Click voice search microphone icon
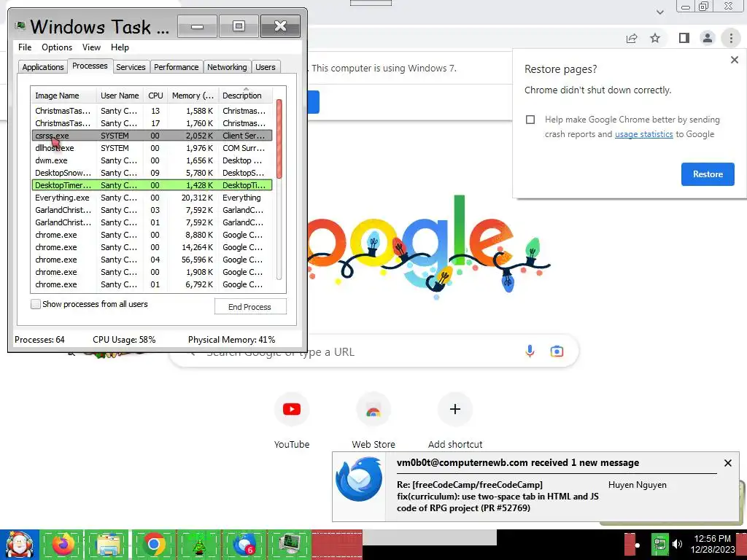 point(530,351)
